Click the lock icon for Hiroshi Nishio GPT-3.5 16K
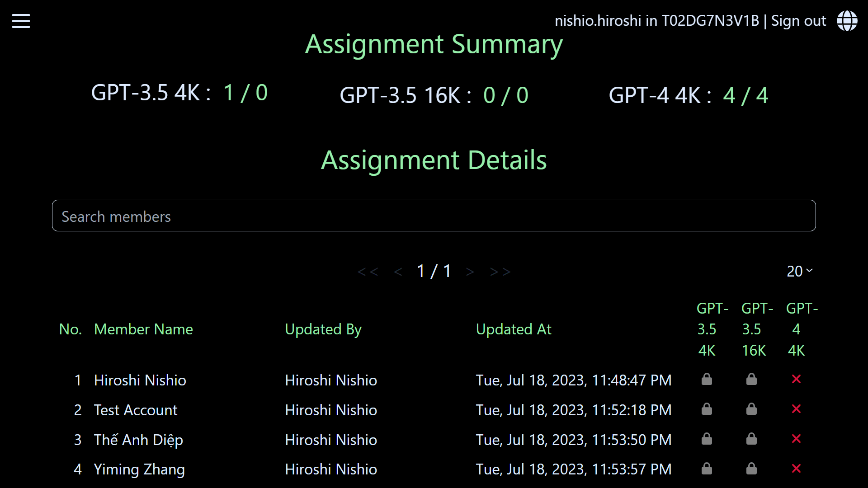This screenshot has height=488, width=868. point(751,380)
